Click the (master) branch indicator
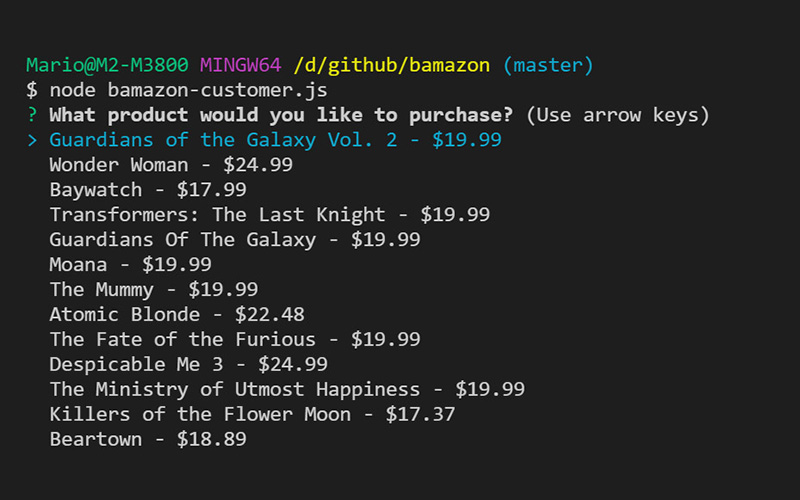Screen dimensions: 800x500 pyautogui.click(x=548, y=66)
